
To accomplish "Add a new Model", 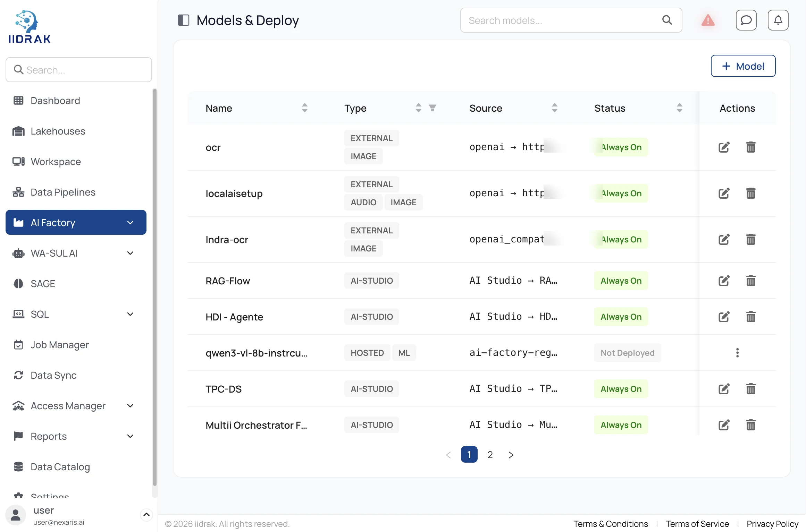I will [x=743, y=66].
